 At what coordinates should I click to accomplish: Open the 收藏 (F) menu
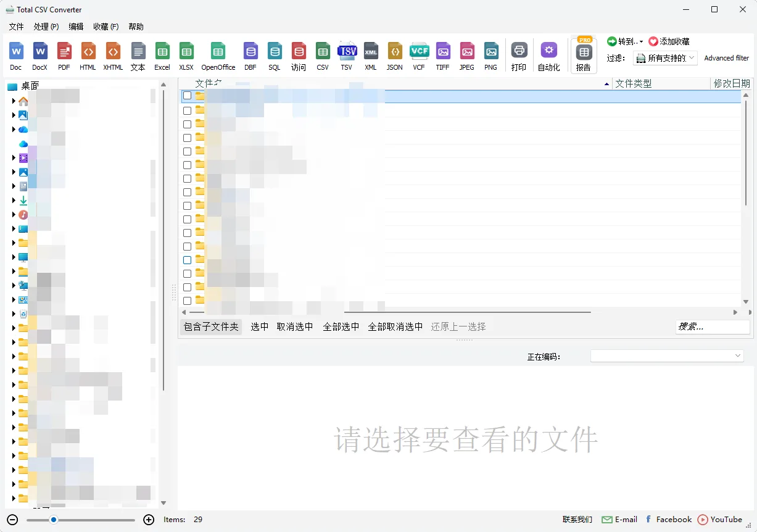[x=106, y=27]
